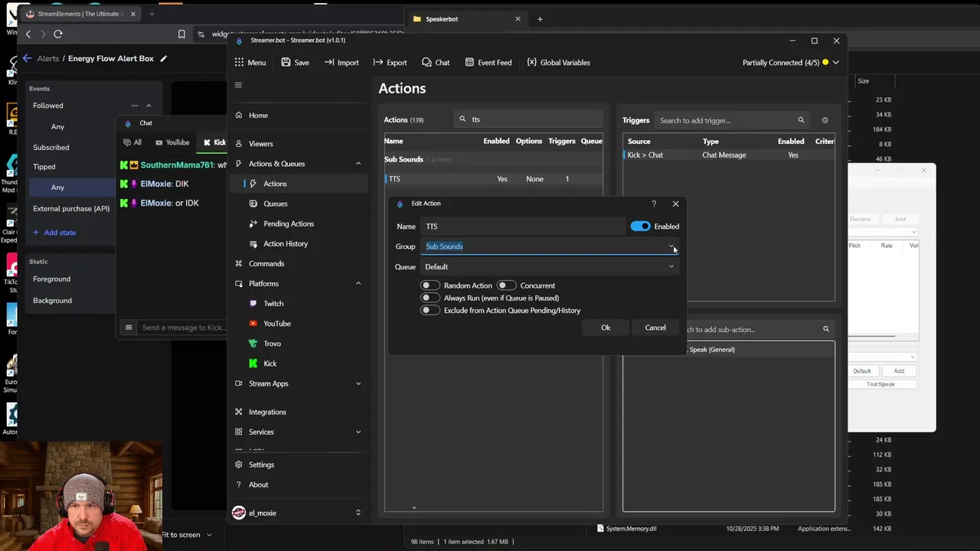Toggle the Enabled switch in Edit Action
This screenshot has height=551, width=980.
640,227
